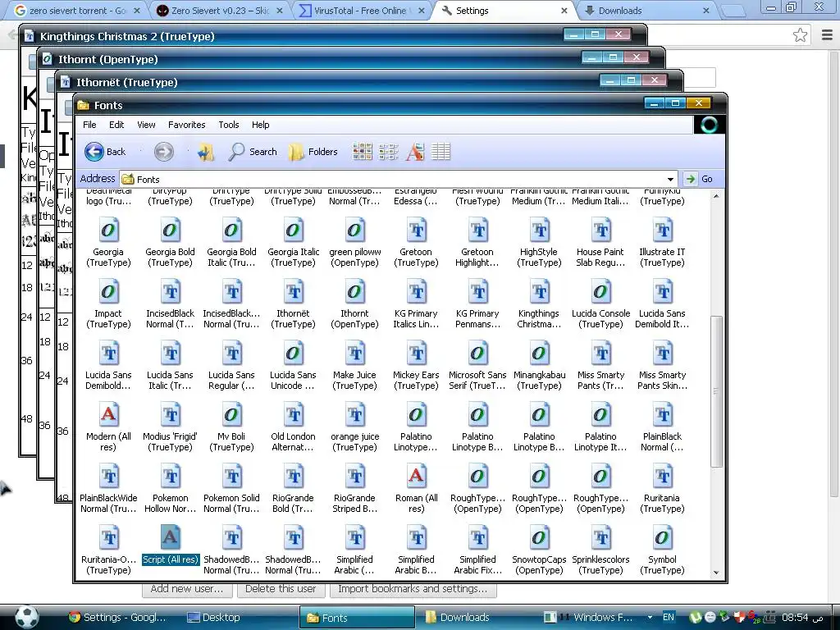
Task: Switch to zero sievert torrent tab
Action: (x=76, y=10)
